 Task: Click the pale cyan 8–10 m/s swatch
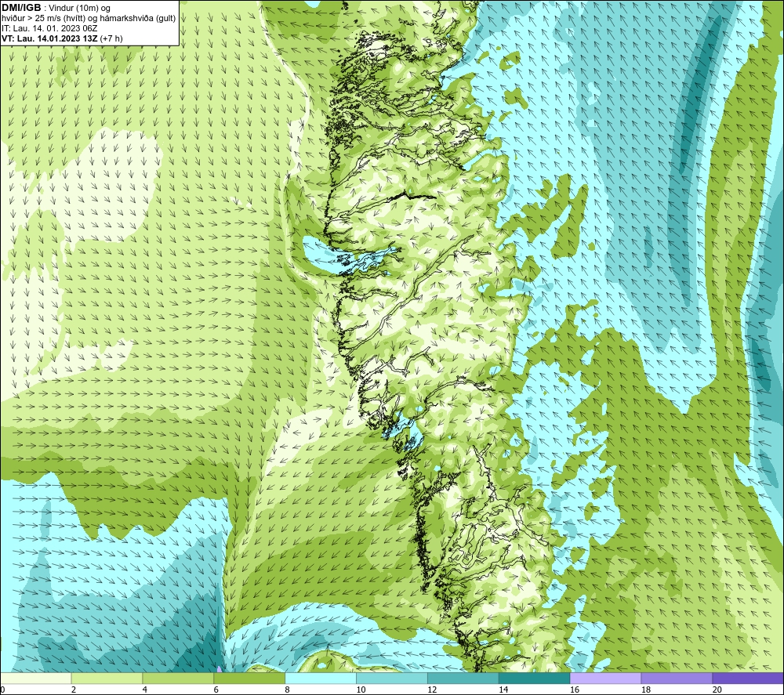(x=321, y=678)
